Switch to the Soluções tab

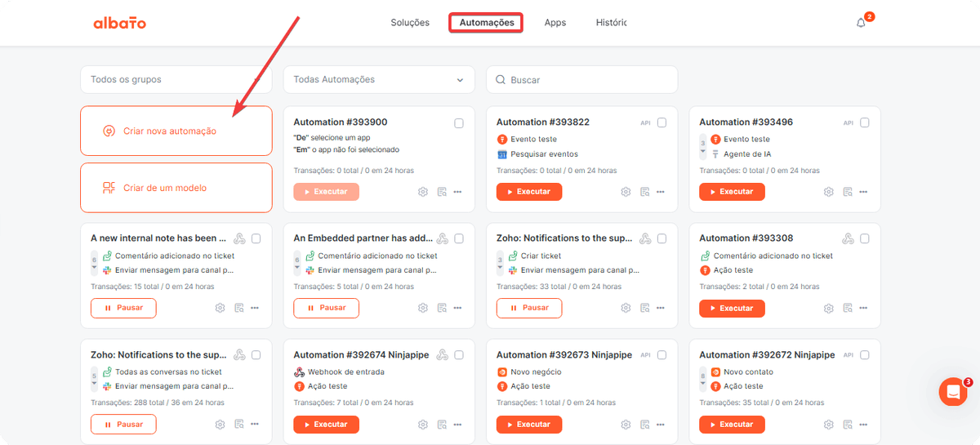[410, 23]
